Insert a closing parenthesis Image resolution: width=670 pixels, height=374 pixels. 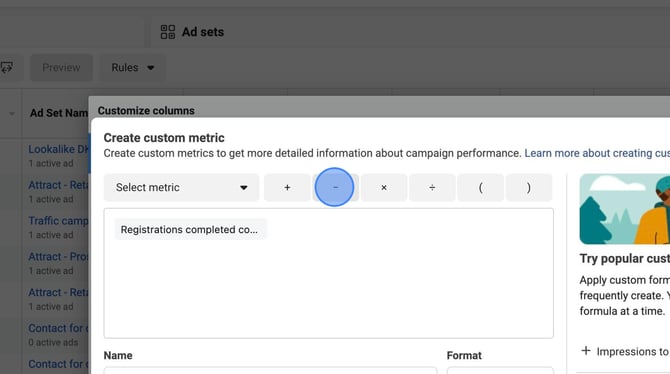(529, 187)
